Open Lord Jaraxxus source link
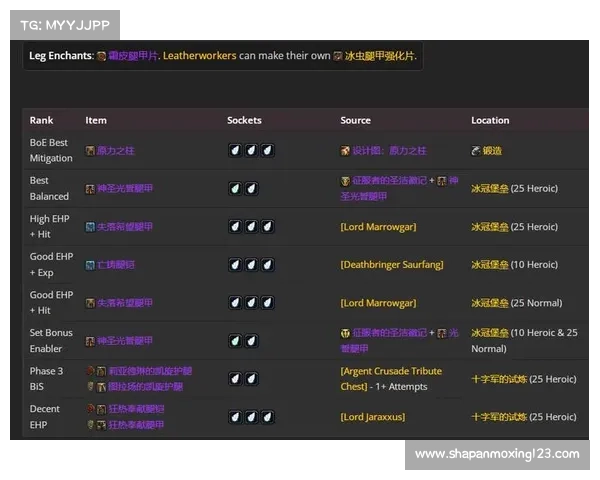The width and height of the screenshot is (600, 480). pyautogui.click(x=373, y=417)
